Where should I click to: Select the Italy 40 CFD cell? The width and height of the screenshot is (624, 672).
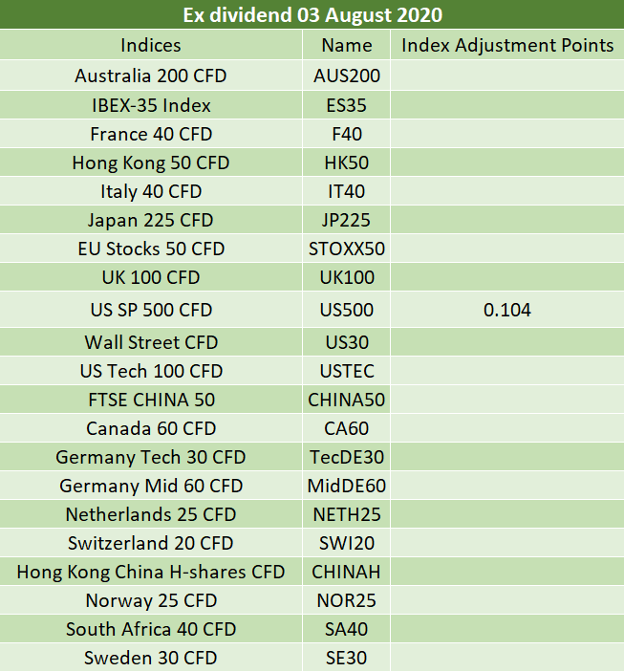[x=151, y=191]
